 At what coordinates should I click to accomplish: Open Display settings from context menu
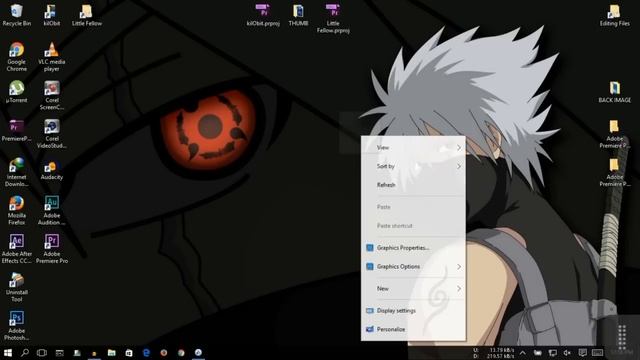(x=413, y=311)
